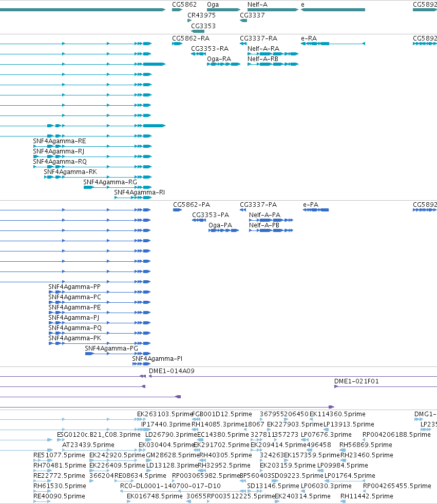The height and width of the screenshot is (504, 437).
Task: Select the IP17440.3prime EST label
Action: coord(166,424)
